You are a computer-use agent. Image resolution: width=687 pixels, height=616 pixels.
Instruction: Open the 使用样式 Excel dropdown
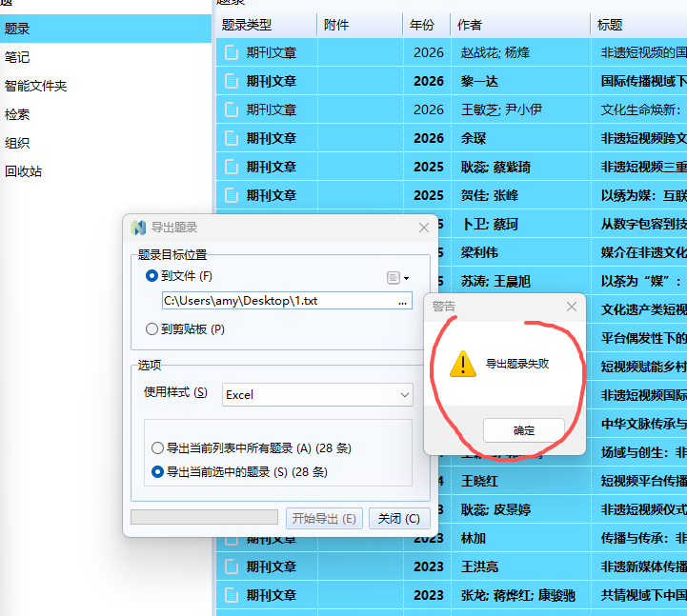317,394
